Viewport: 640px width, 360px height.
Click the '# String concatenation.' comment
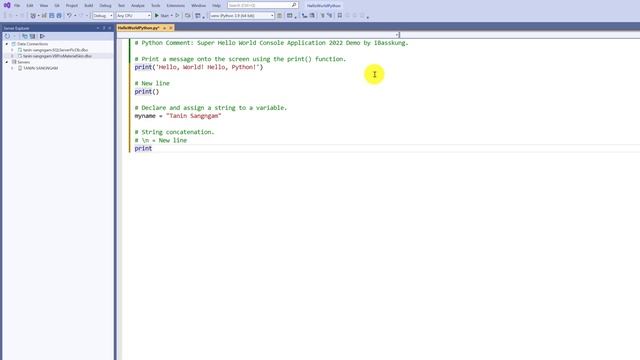174,132
